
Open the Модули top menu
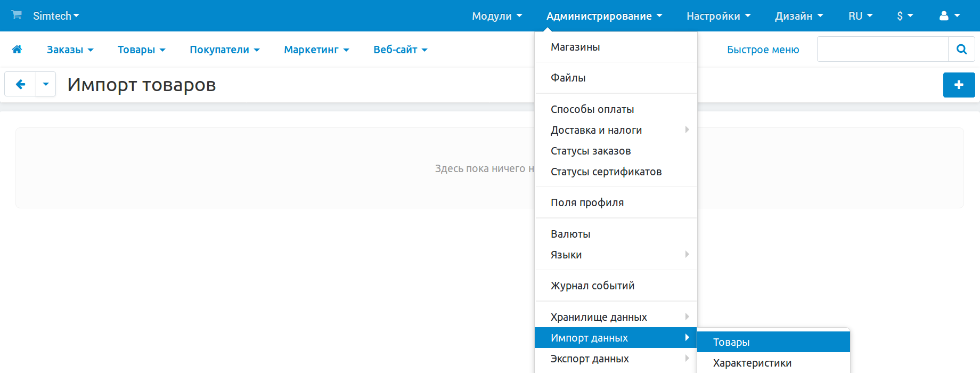[x=496, y=16]
